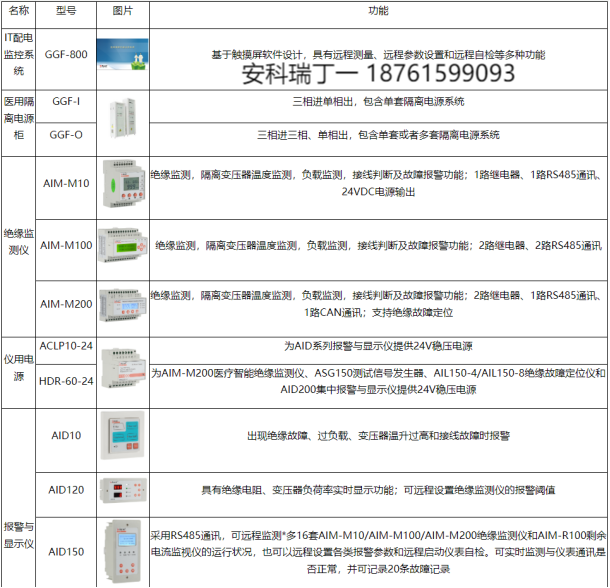Select the AIM-M200 model cell
The height and width of the screenshot is (588, 610).
(x=66, y=309)
